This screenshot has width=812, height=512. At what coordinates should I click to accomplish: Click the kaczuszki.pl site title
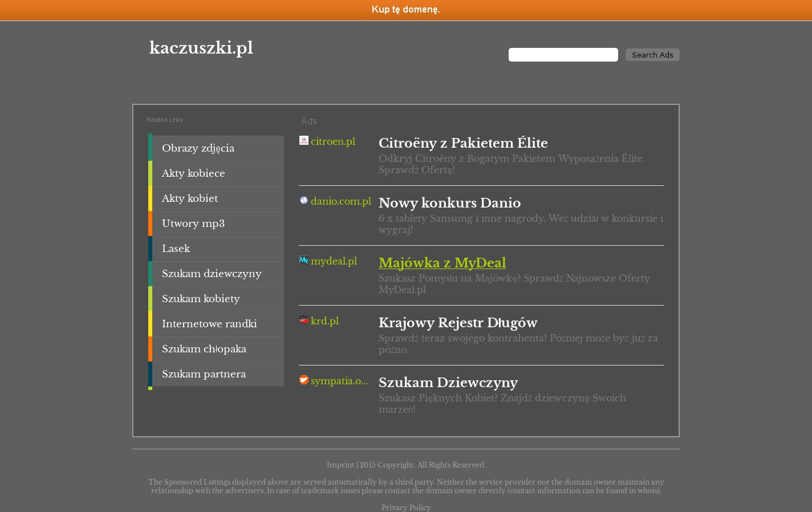(x=201, y=48)
